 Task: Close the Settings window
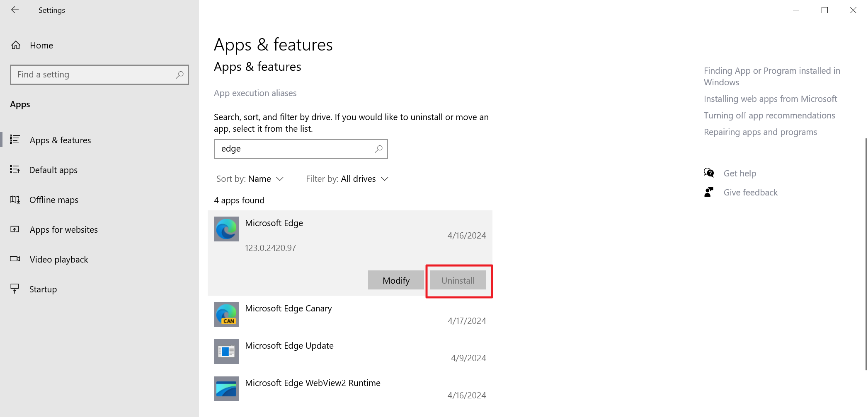853,10
